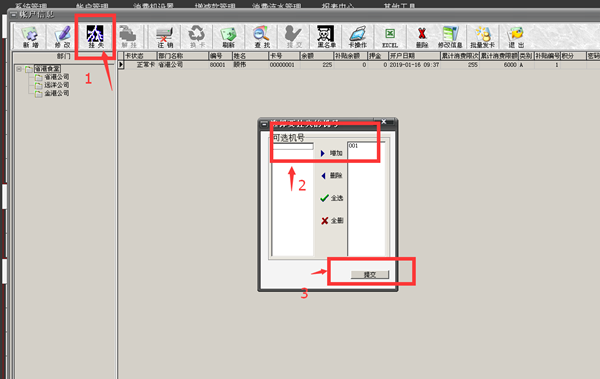Open the 批量发卡 (batch issue) icon
The width and height of the screenshot is (600, 379).
coord(483,37)
